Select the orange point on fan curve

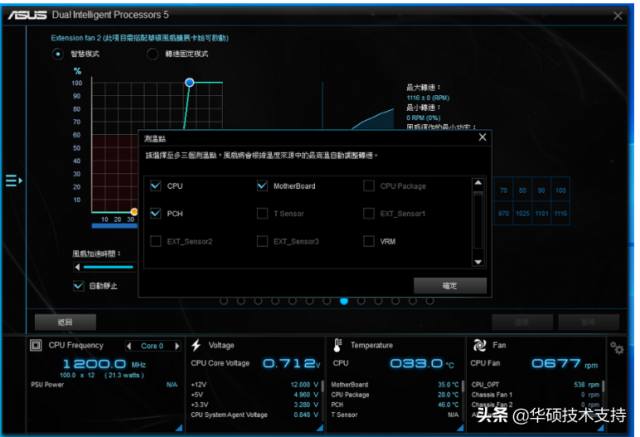(134, 212)
